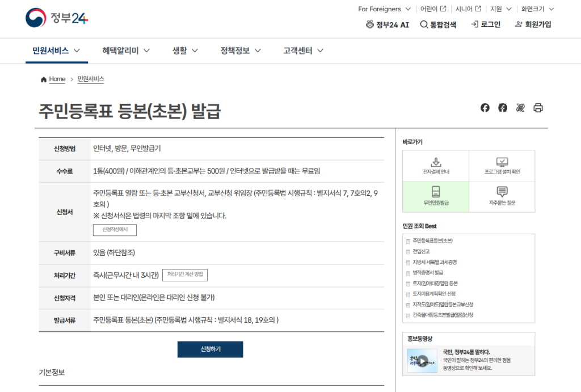Image resolution: width=581 pixels, height=392 pixels.
Task: Expand the 지원 dropdown
Action: (x=502, y=9)
